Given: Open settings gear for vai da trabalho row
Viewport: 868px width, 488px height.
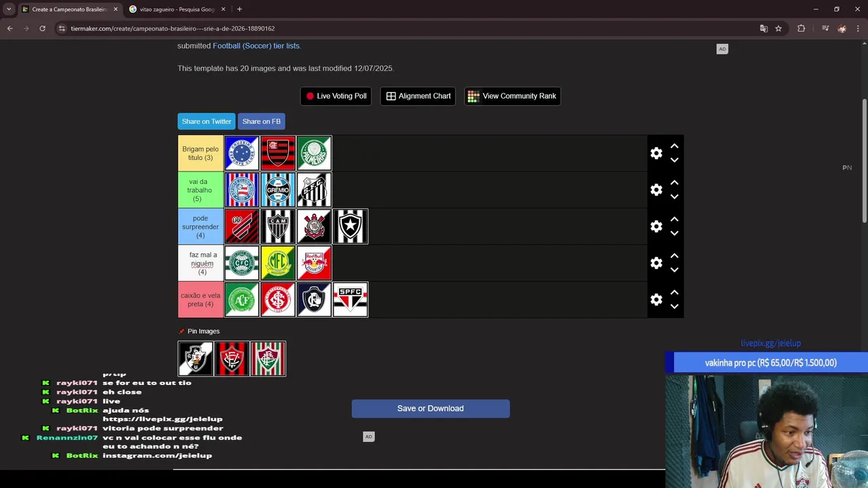Looking at the screenshot, I should tap(656, 190).
